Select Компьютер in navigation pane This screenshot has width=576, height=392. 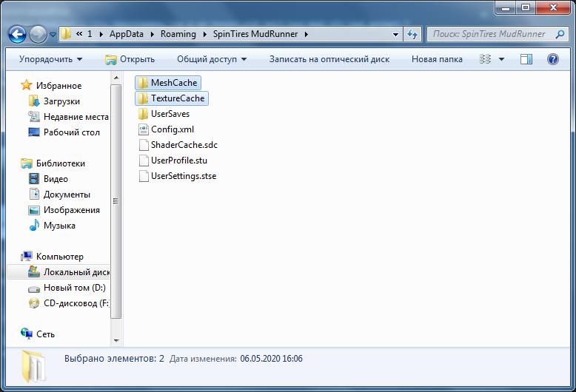pyautogui.click(x=60, y=257)
